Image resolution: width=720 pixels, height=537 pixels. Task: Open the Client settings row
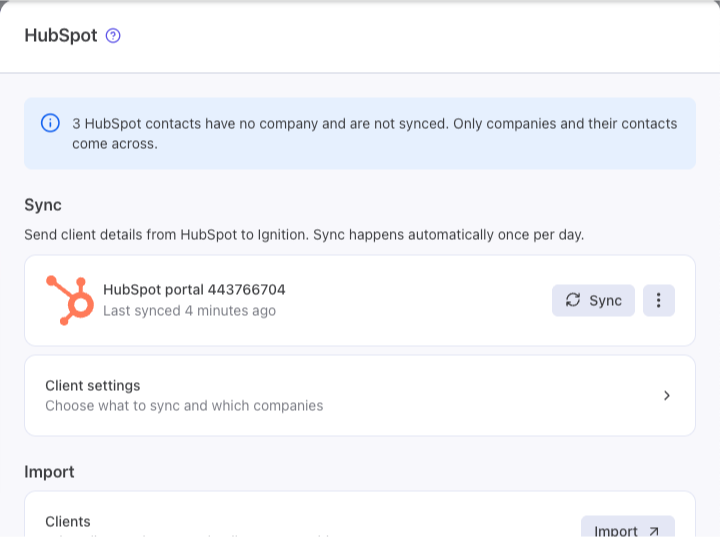pos(360,396)
